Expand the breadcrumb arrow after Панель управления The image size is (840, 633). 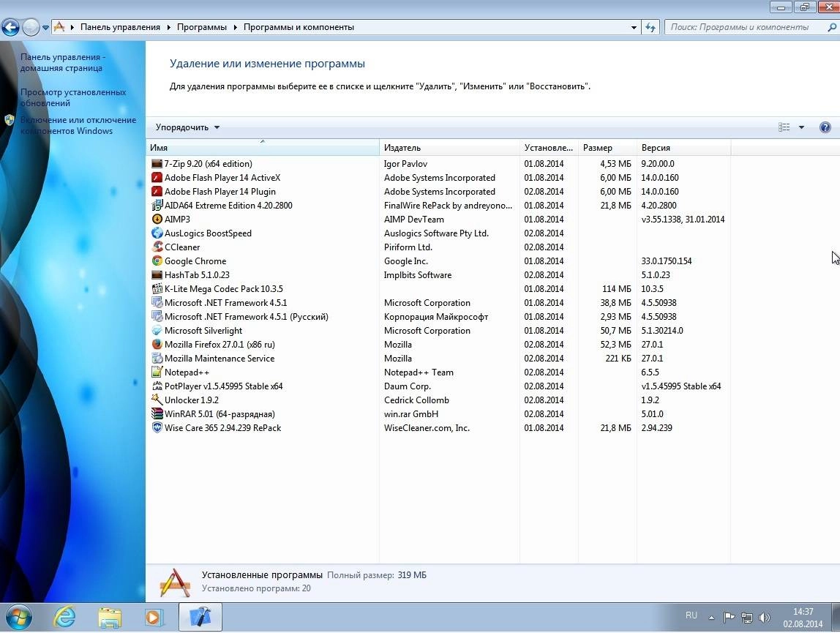coord(169,27)
